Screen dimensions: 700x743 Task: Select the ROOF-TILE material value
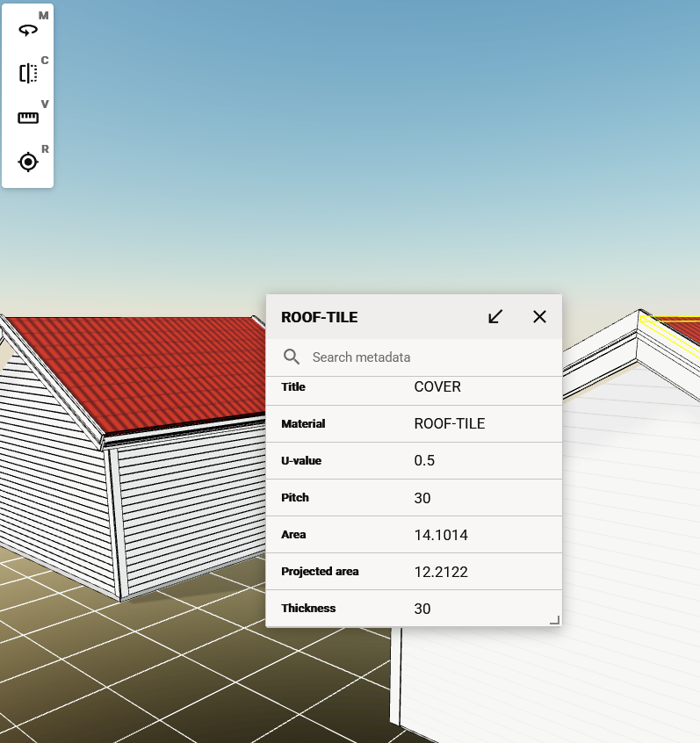coord(450,423)
